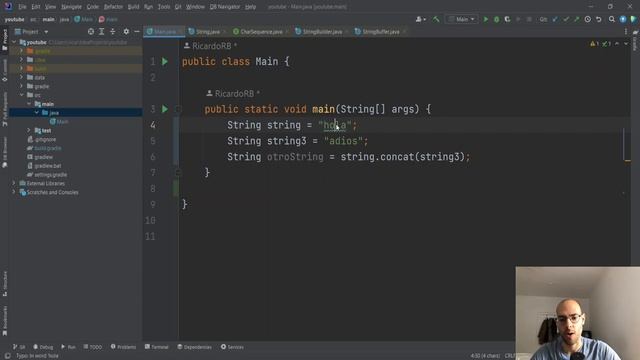Open the Terminal tool window
Viewport: 640px width, 360px height.
[x=156, y=347]
